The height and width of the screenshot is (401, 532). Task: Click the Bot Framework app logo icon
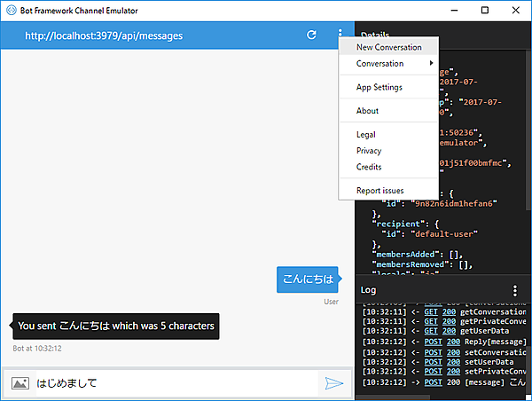[x=12, y=10]
